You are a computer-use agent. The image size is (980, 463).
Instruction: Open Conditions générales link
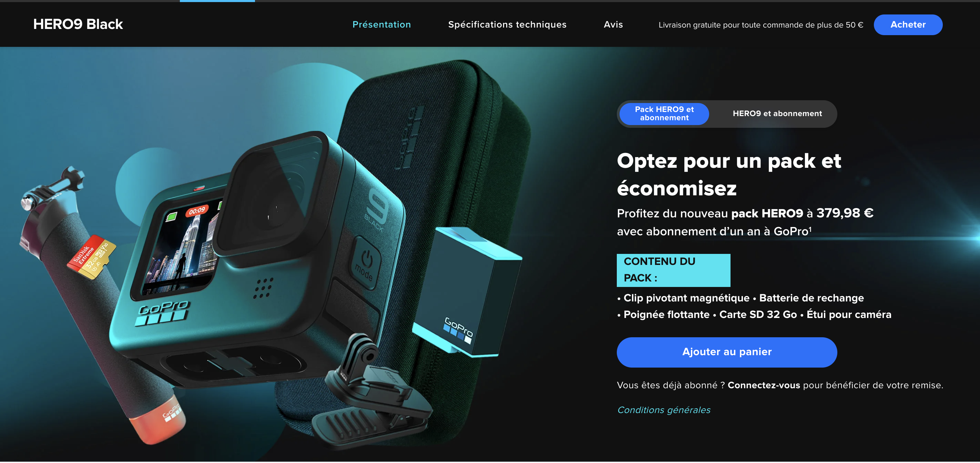click(663, 410)
